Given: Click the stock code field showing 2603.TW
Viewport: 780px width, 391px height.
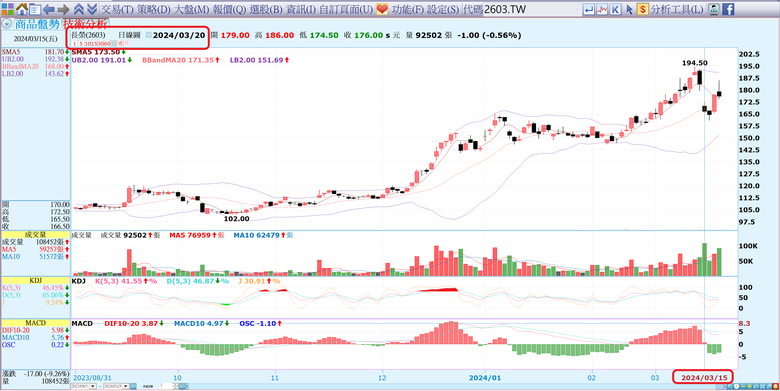Looking at the screenshot, I should click(x=531, y=9).
